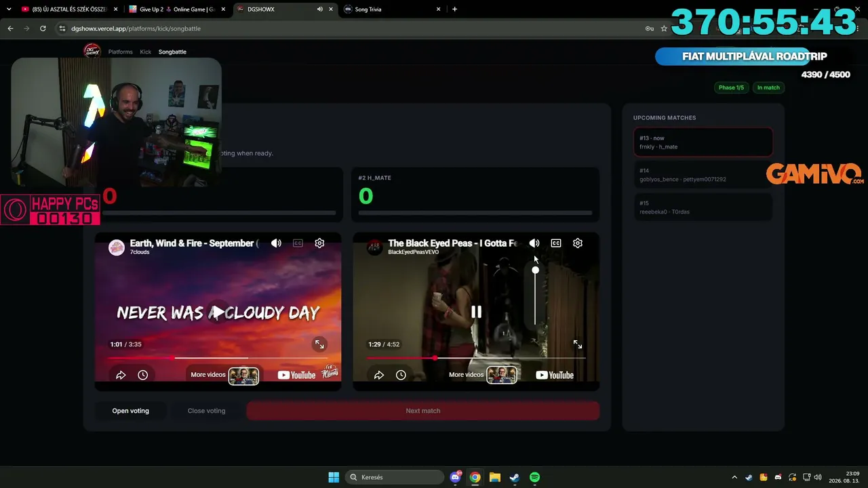This screenshot has width=868, height=488.
Task: Pause the Black Eyed Peas video
Action: click(x=476, y=312)
